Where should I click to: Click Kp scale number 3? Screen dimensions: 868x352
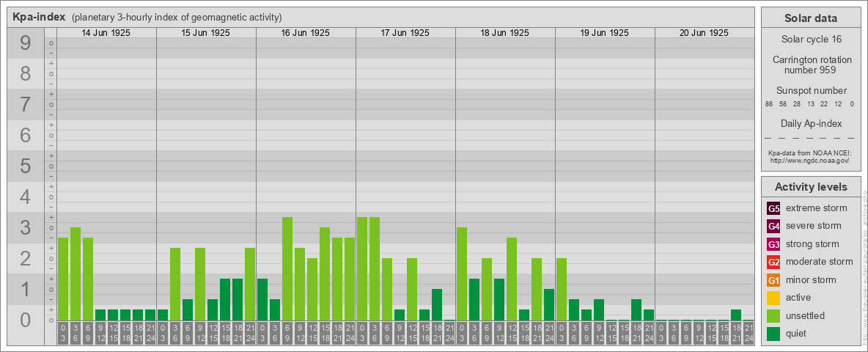(25, 227)
